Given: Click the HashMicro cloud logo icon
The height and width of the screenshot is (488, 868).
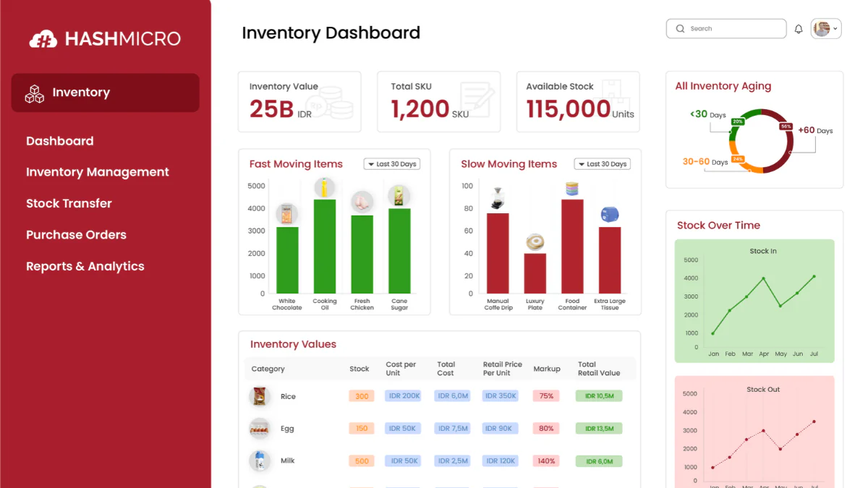Looking at the screenshot, I should point(43,39).
